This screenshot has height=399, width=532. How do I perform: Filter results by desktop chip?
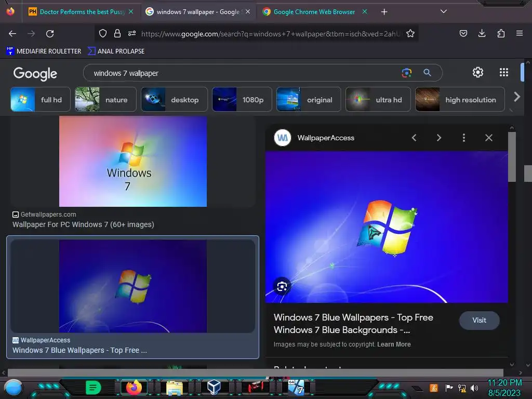[174, 99]
